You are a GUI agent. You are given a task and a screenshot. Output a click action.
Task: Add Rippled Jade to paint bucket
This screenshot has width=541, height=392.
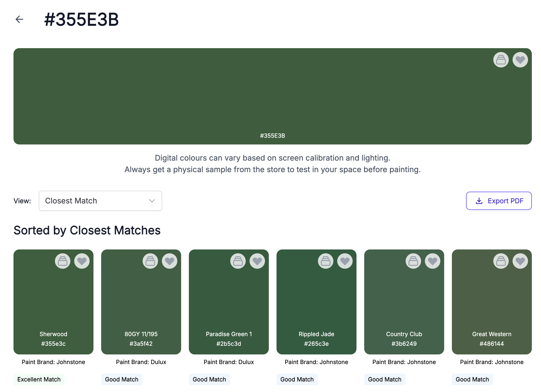click(x=326, y=261)
